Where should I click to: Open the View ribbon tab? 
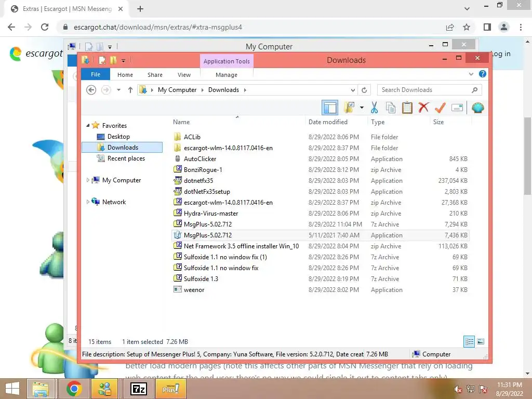[184, 75]
